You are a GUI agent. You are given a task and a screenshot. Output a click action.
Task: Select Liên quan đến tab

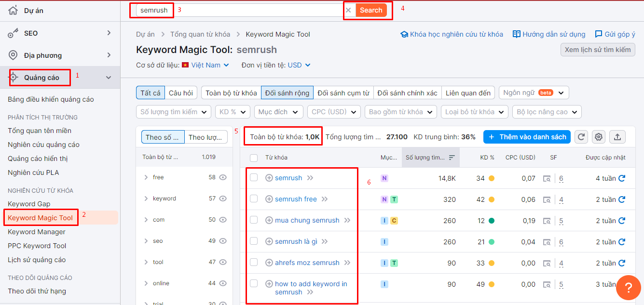[x=468, y=93]
